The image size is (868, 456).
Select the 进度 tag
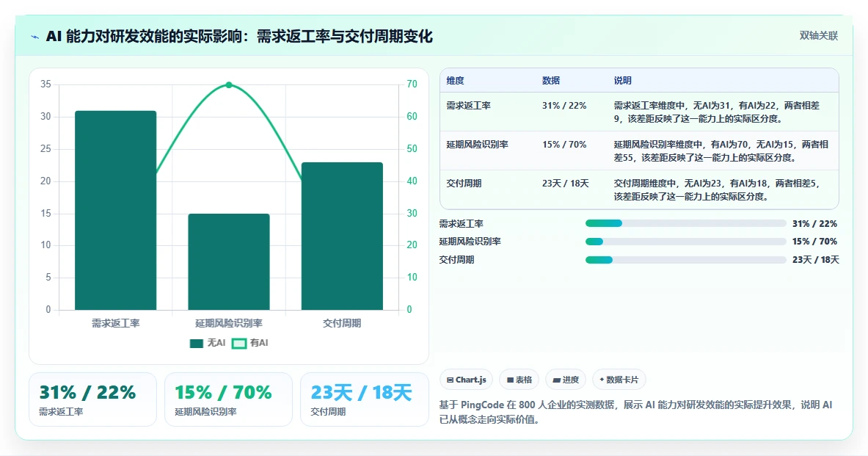point(566,380)
